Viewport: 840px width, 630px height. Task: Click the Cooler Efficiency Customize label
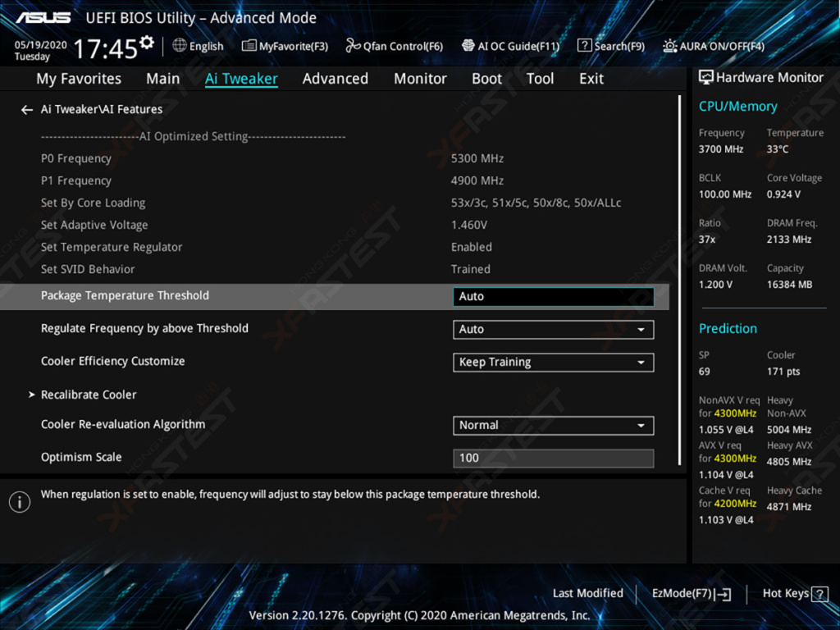113,362
